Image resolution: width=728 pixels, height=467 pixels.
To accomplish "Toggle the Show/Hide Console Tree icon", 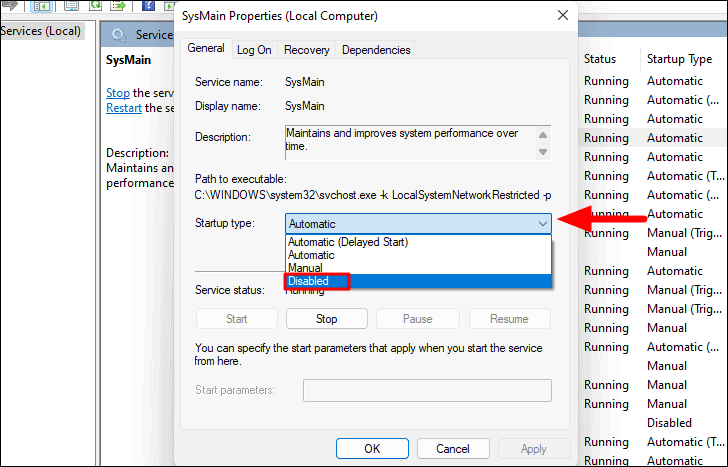I will [41, 5].
